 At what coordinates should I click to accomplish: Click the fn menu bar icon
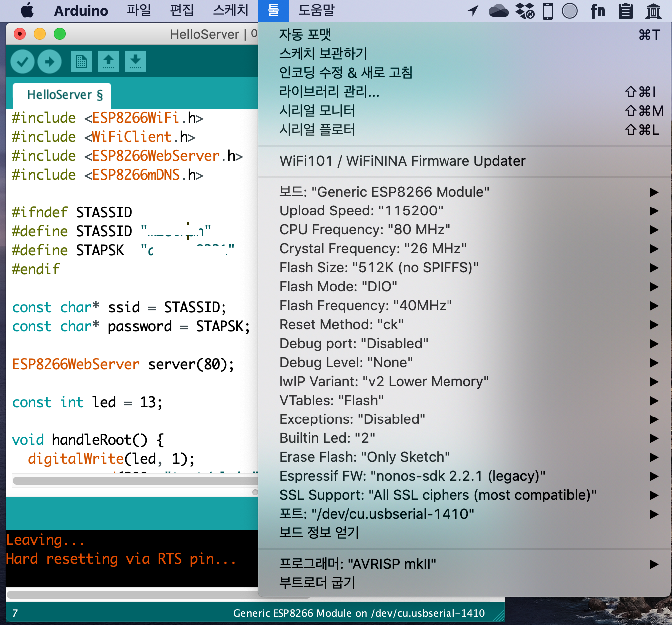pyautogui.click(x=598, y=11)
